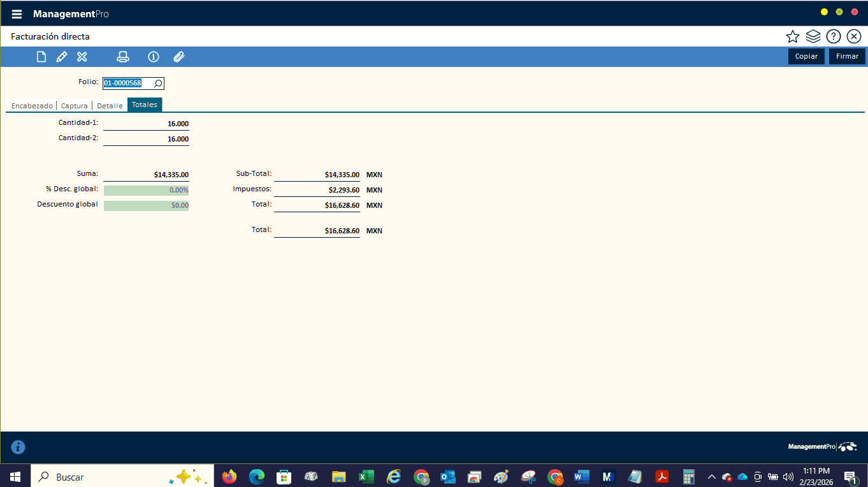868x487 pixels.
Task: Click the Descuento global field
Action: (146, 205)
